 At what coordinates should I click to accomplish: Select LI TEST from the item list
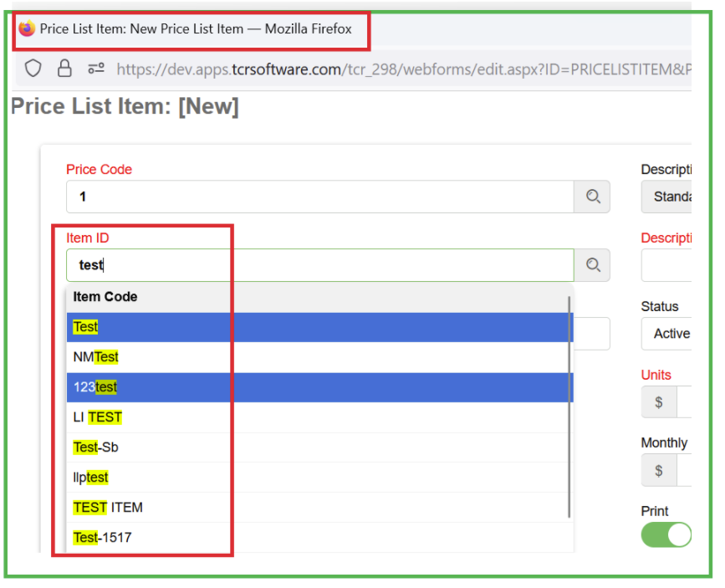pyautogui.click(x=320, y=417)
